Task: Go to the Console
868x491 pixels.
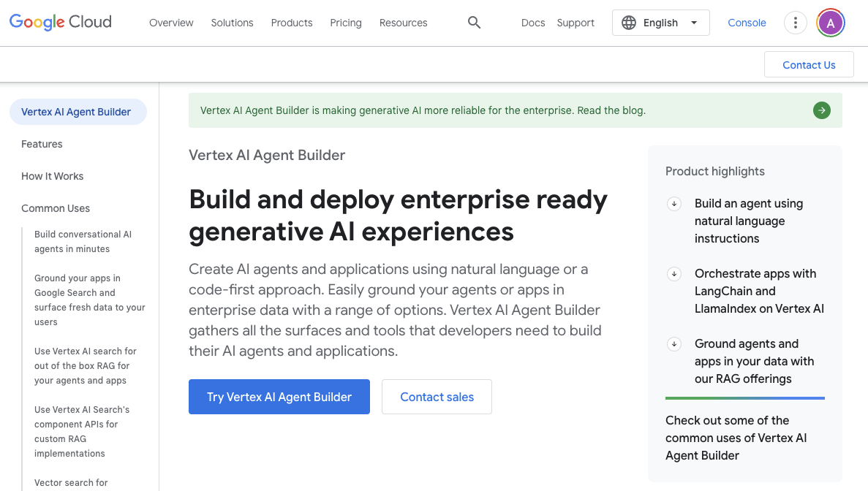Action: 747,23
